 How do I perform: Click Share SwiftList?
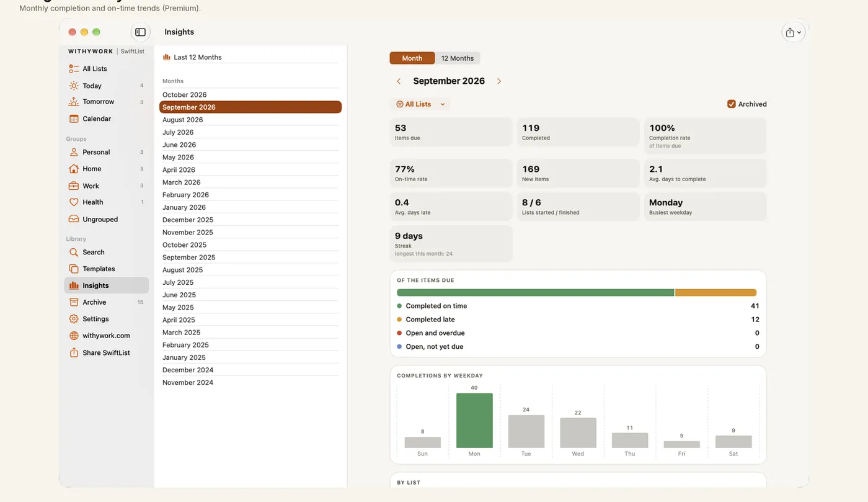click(106, 352)
